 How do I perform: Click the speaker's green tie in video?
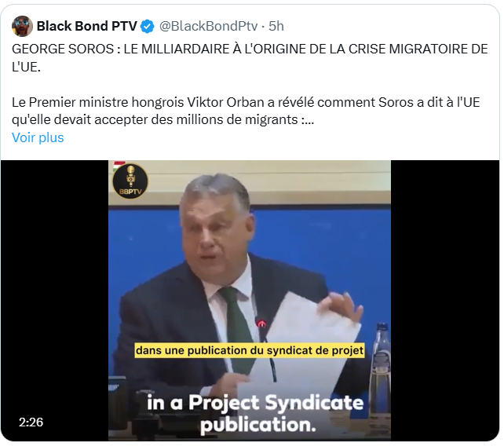[x=237, y=324]
